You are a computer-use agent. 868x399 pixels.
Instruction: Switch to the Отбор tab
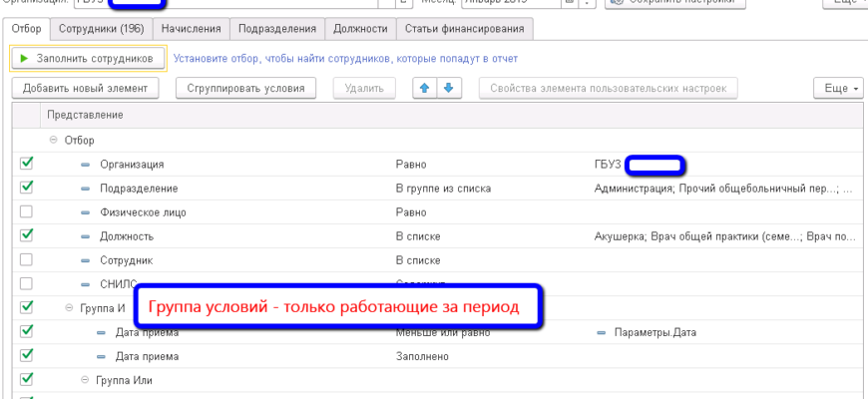click(x=26, y=29)
